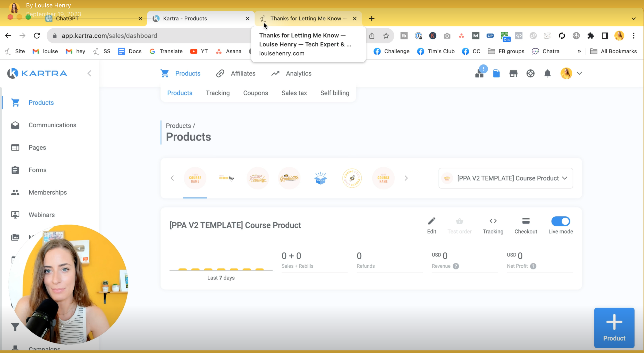
Task: Open the Webinars sidebar item
Action: tap(41, 215)
